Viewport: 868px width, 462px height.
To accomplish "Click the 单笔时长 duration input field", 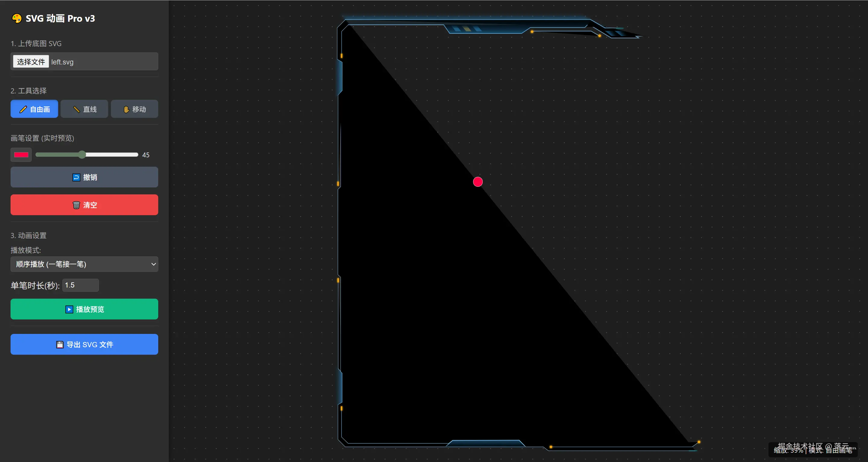I will tap(80, 285).
